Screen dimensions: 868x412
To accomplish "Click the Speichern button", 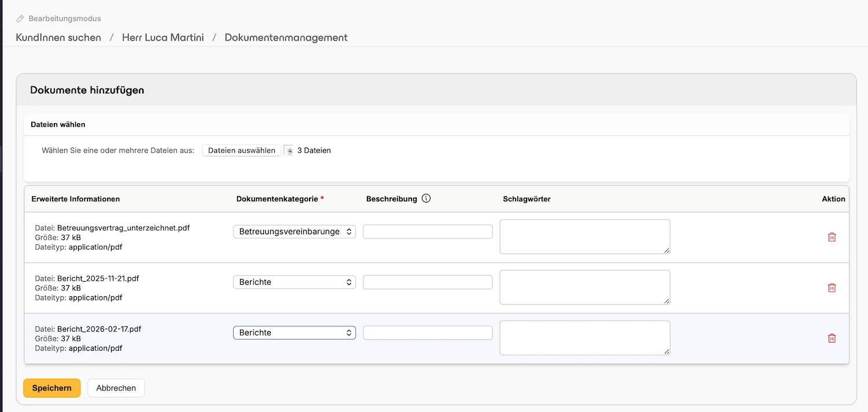I will click(x=52, y=388).
